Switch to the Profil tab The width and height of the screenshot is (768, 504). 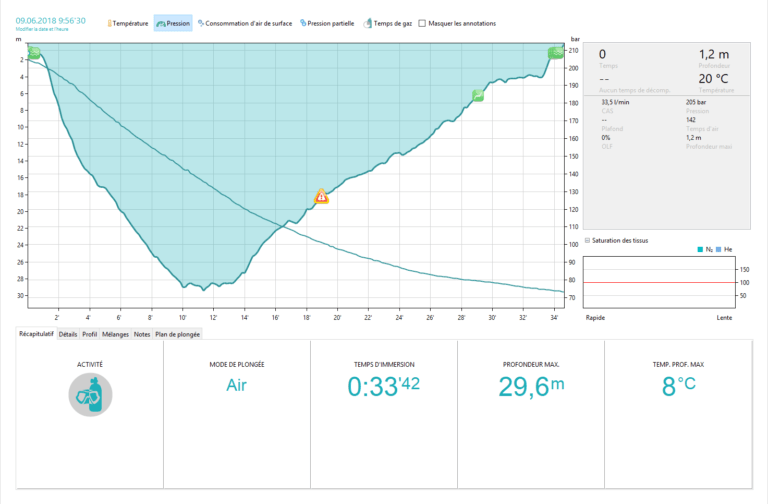[x=90, y=334]
